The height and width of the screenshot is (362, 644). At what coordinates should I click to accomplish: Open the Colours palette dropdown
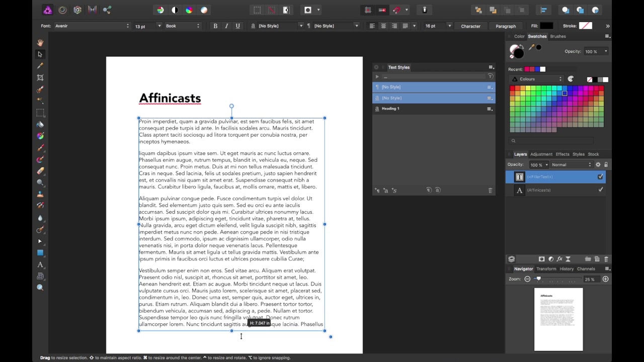point(537,79)
